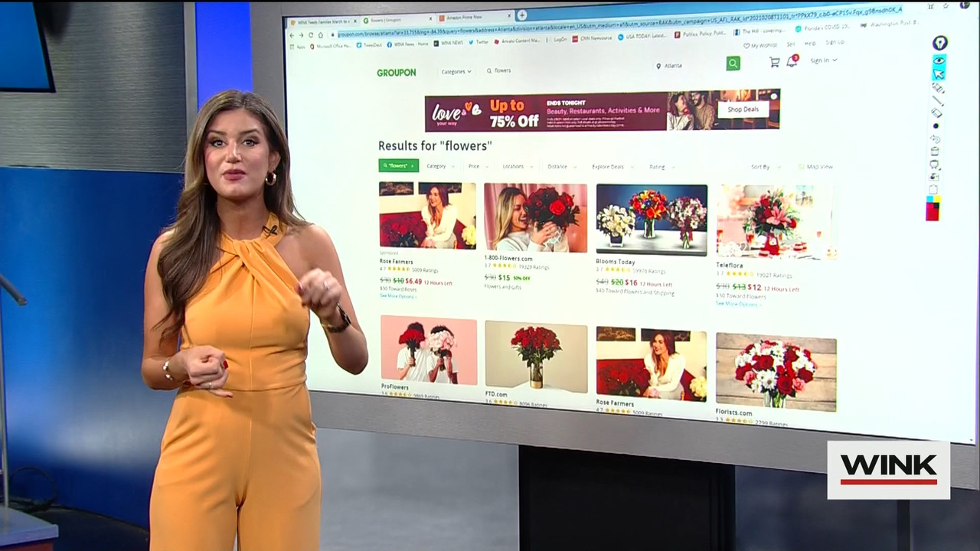Screen dimensions: 980x551
Task: Open the Teleflora deal thumbnail
Action: pos(776,222)
